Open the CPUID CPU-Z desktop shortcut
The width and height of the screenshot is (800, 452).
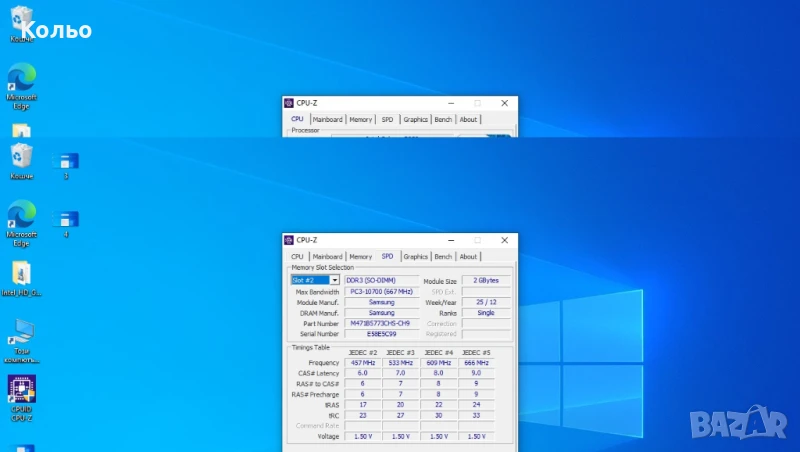pos(21,390)
